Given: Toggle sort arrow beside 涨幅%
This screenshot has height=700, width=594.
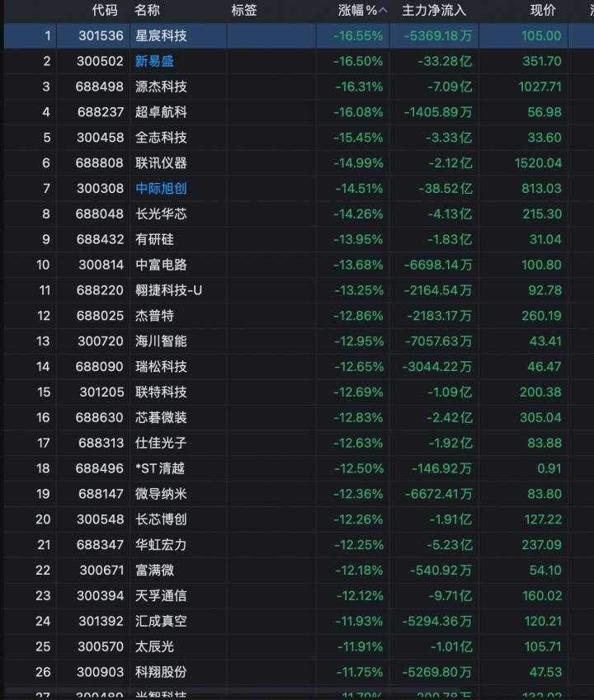Looking at the screenshot, I should [x=383, y=10].
